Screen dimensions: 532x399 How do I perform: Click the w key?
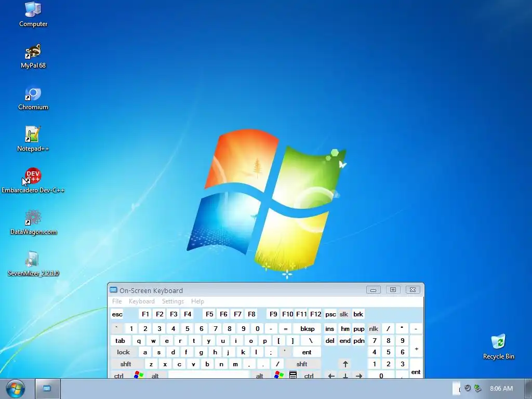(153, 341)
